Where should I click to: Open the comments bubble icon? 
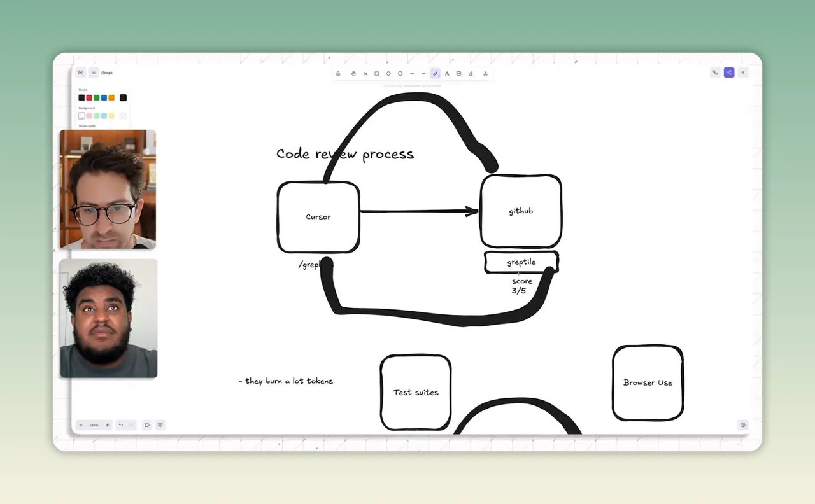pyautogui.click(x=147, y=425)
